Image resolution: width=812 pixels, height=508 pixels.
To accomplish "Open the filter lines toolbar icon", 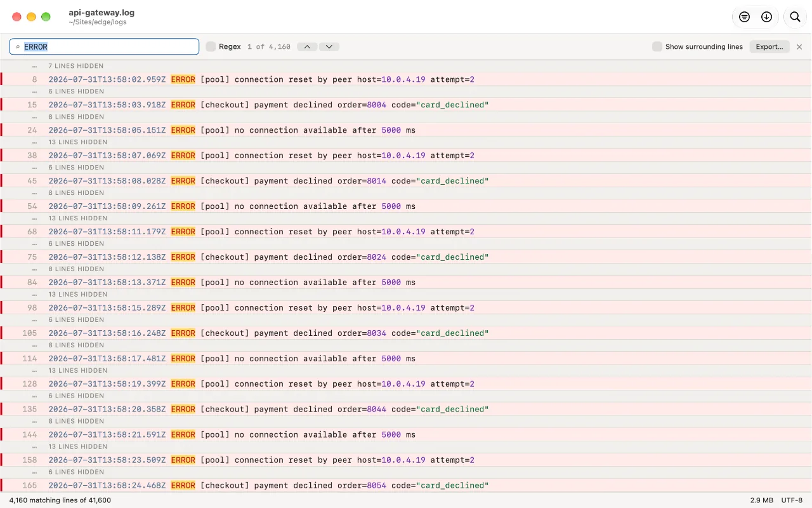I will [x=744, y=17].
